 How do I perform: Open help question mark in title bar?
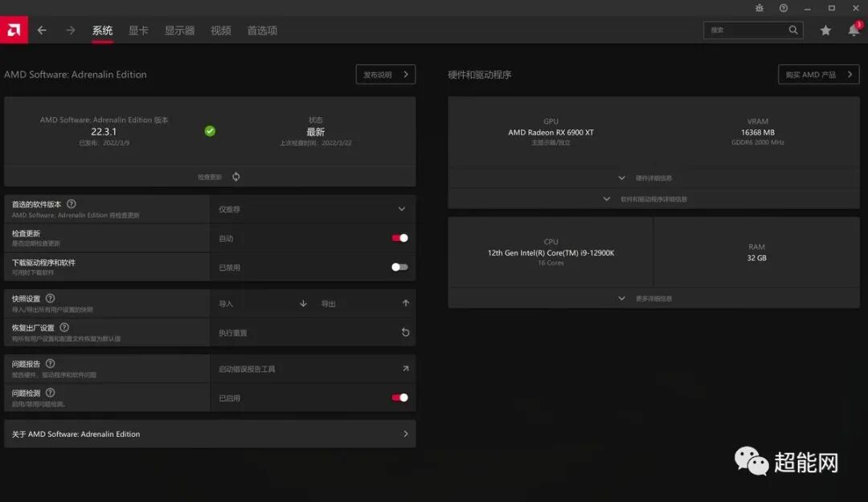[784, 8]
